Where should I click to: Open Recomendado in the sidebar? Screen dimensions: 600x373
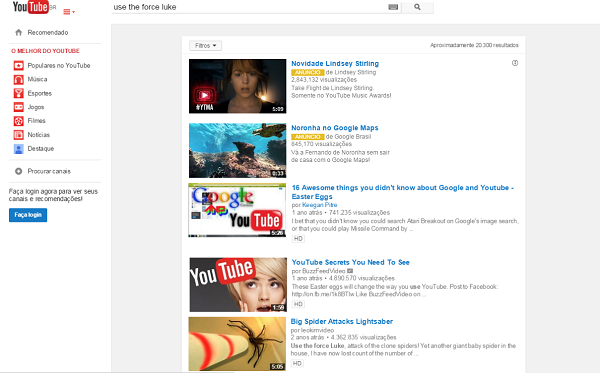pyautogui.click(x=48, y=33)
